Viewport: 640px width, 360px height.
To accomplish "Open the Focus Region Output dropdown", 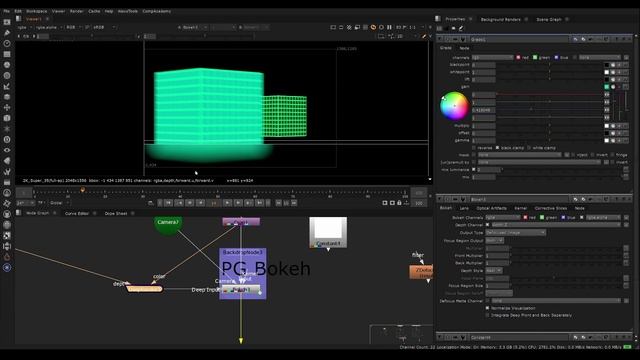I will 494,240.
